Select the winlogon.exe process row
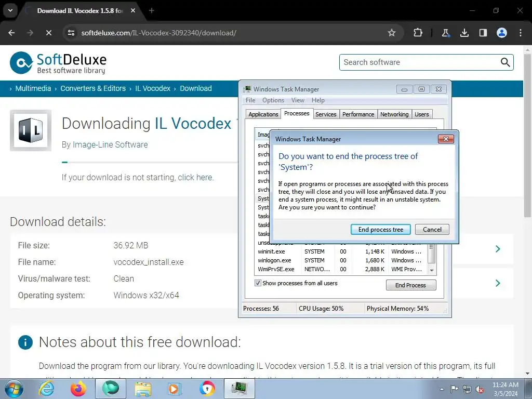The width and height of the screenshot is (532, 399). point(341,260)
